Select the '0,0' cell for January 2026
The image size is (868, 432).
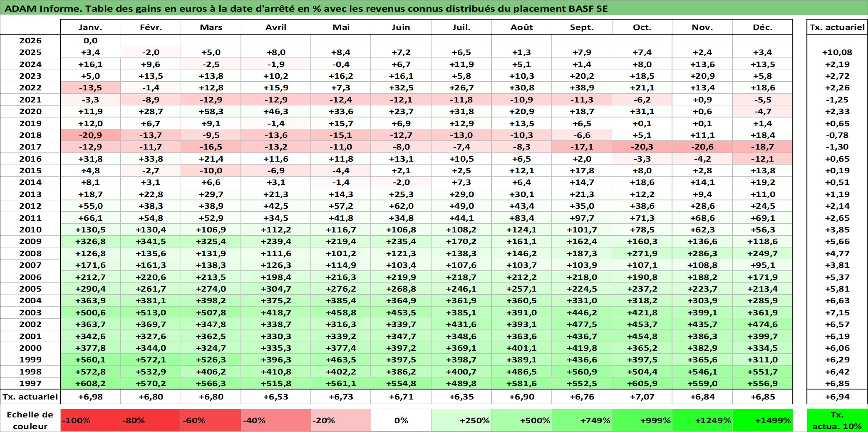pyautogui.click(x=90, y=40)
